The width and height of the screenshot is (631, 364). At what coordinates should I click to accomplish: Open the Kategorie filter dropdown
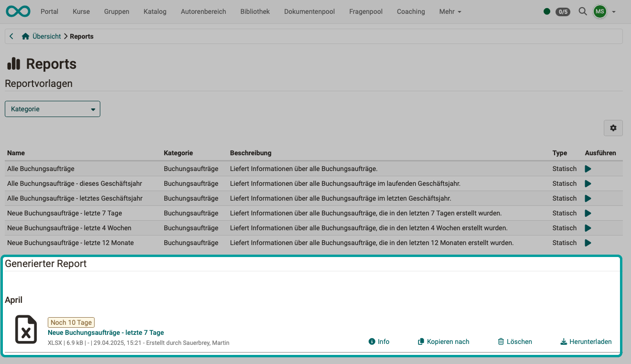pos(52,108)
